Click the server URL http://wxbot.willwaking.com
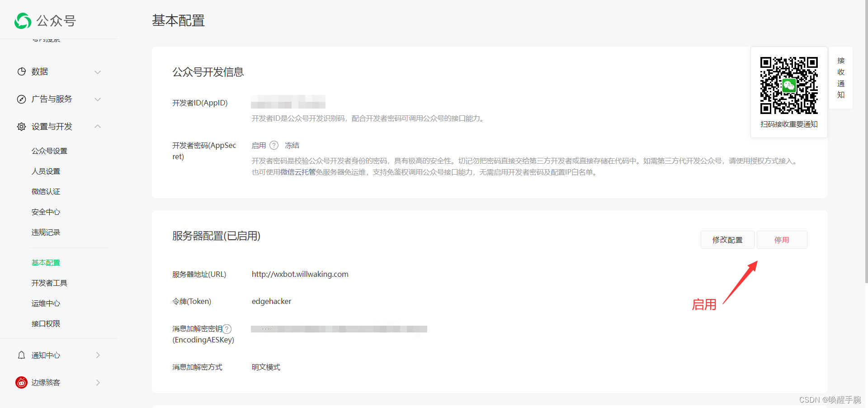 point(300,274)
